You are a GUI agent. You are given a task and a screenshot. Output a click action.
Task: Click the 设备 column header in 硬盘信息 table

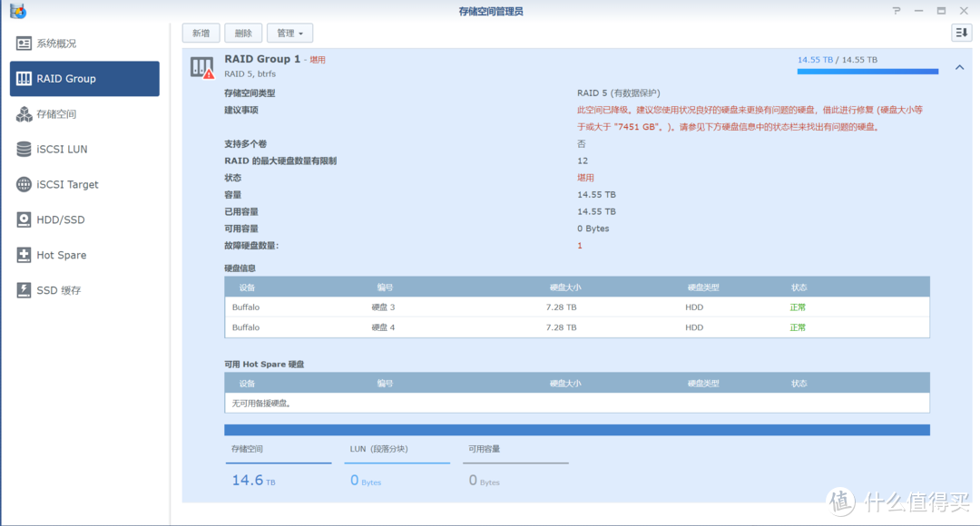(247, 287)
